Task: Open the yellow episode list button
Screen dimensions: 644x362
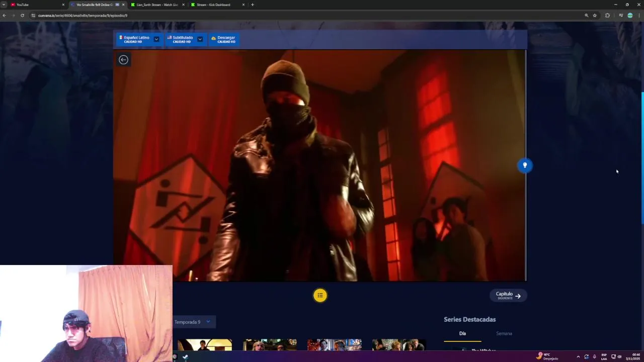Action: point(320,295)
